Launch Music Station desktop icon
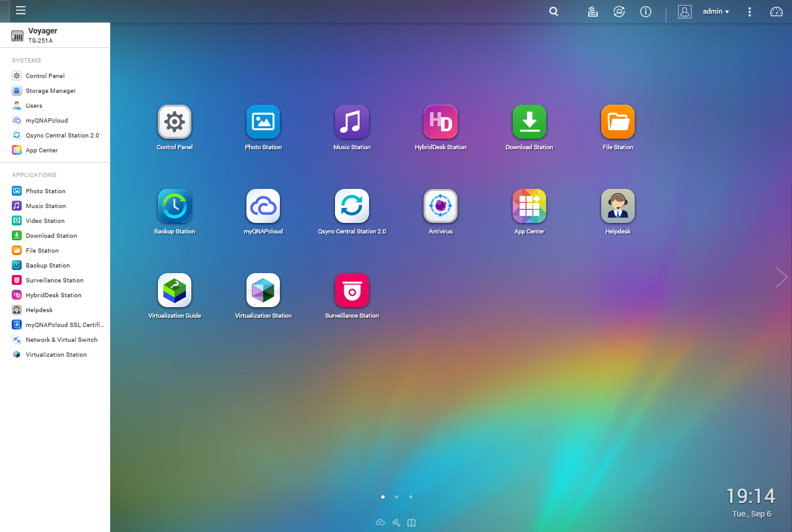This screenshot has width=792, height=532. (x=352, y=121)
